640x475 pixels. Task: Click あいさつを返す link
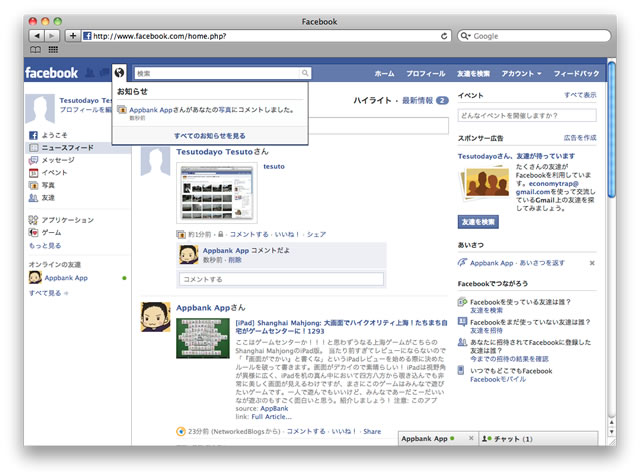click(542, 263)
